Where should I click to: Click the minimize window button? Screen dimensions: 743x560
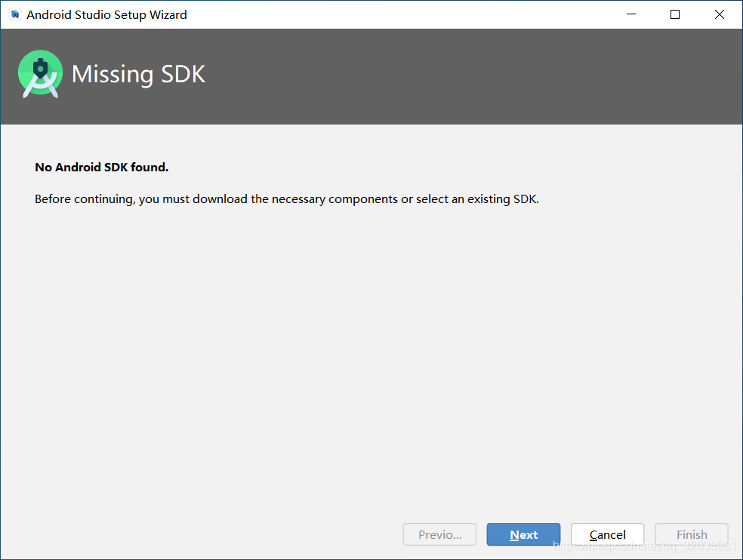pos(630,14)
